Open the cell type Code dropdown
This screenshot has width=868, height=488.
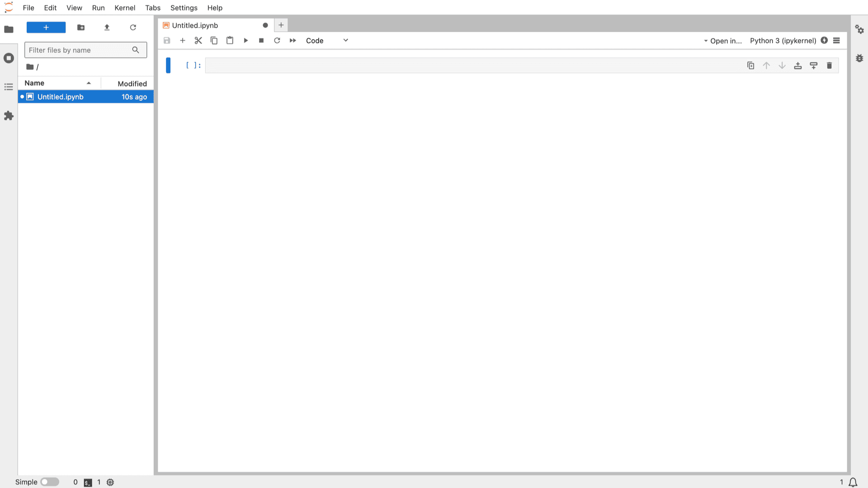(327, 41)
